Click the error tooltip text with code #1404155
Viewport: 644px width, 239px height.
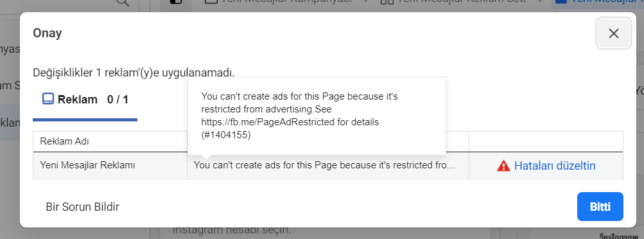[x=299, y=116]
